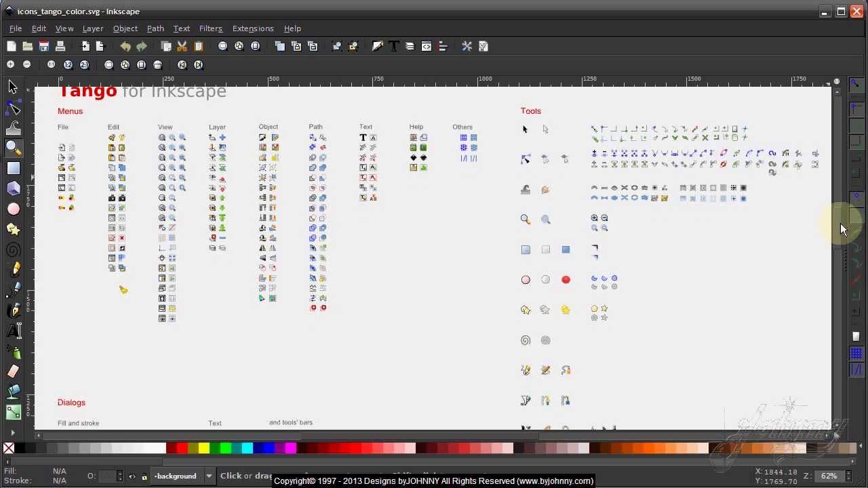Select the Tweak tool
The image size is (868, 488).
(x=13, y=127)
